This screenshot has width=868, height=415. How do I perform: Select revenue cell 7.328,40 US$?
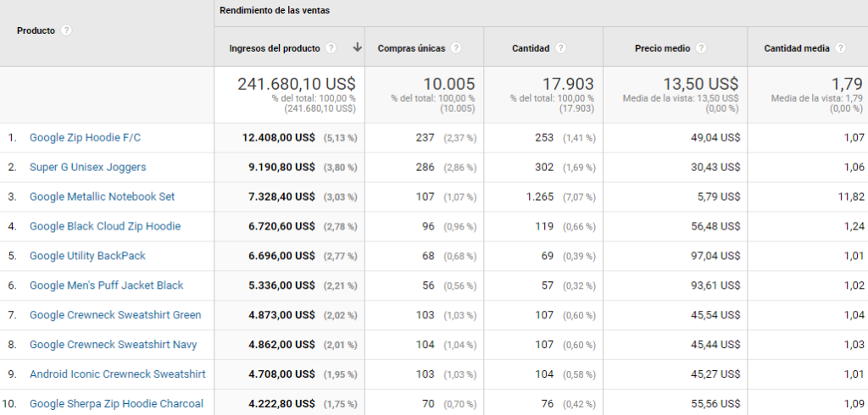(x=281, y=196)
